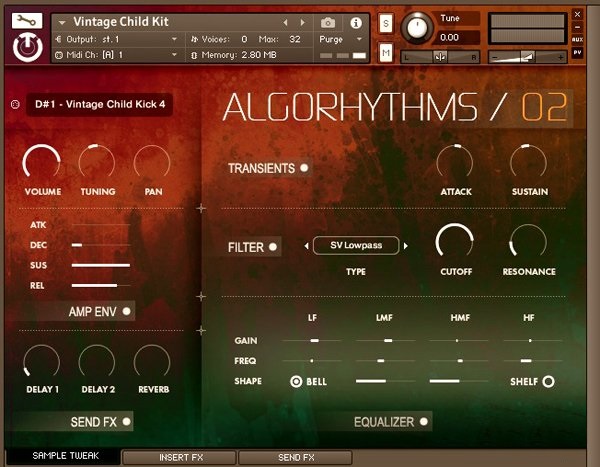The height and width of the screenshot is (467, 600).
Task: Toggle the PV button in header
Action: click(577, 52)
